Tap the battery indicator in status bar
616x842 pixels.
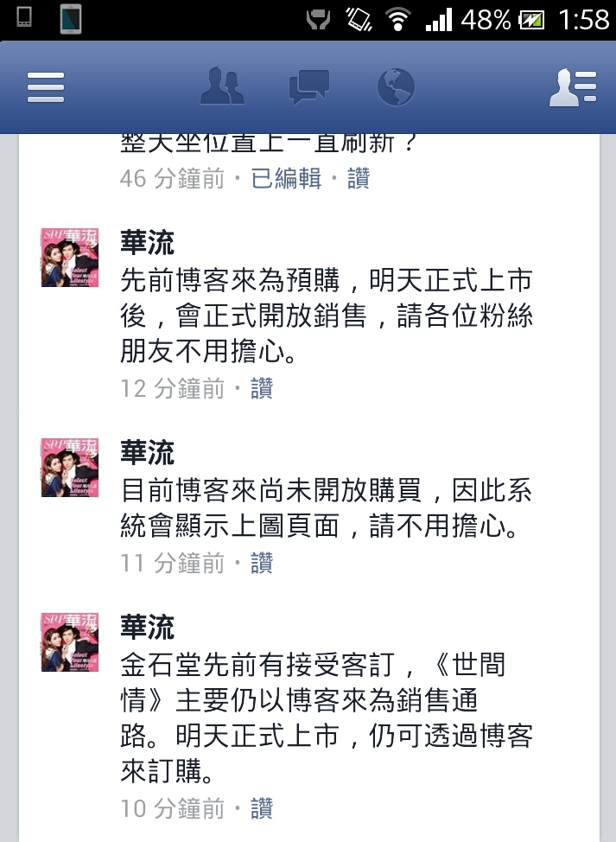pyautogui.click(x=531, y=21)
